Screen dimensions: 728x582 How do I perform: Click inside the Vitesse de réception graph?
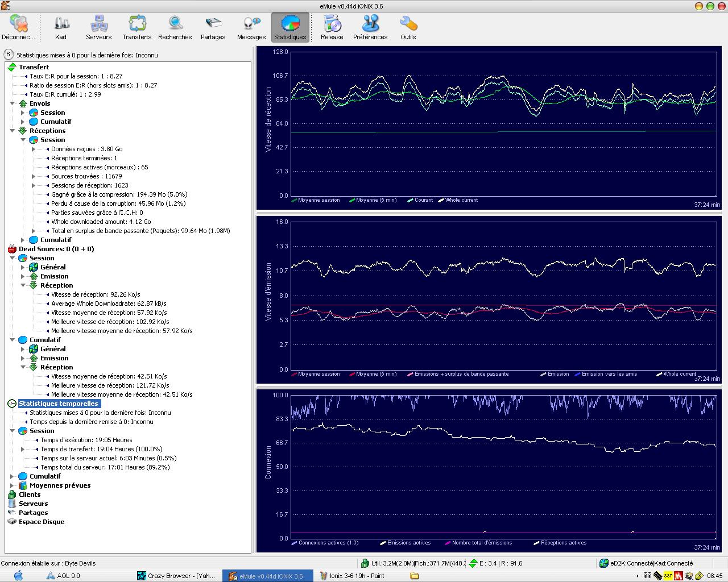pyautogui.click(x=503, y=123)
